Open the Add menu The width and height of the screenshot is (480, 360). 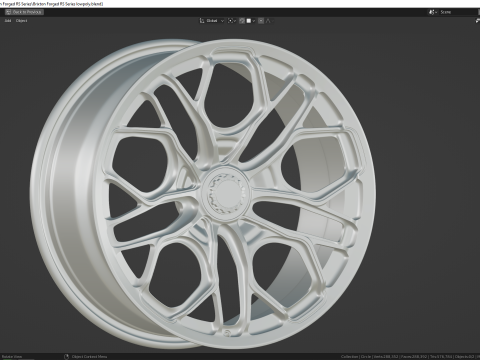click(8, 21)
